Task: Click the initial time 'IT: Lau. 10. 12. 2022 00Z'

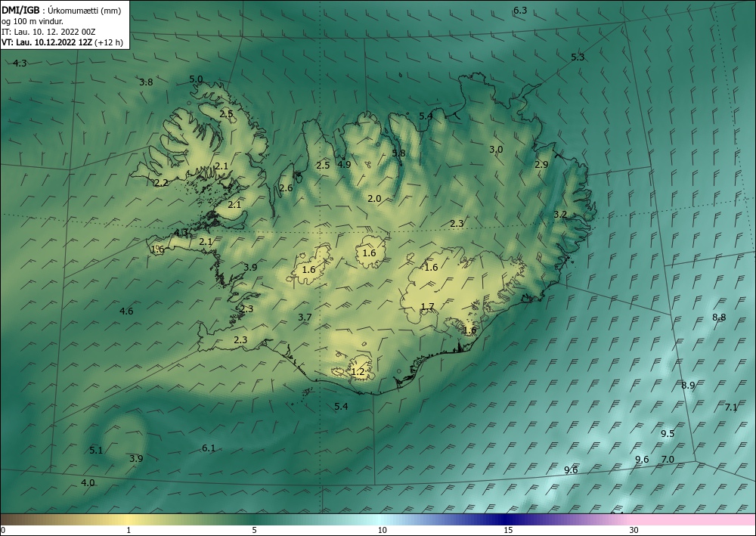Action: pos(48,32)
